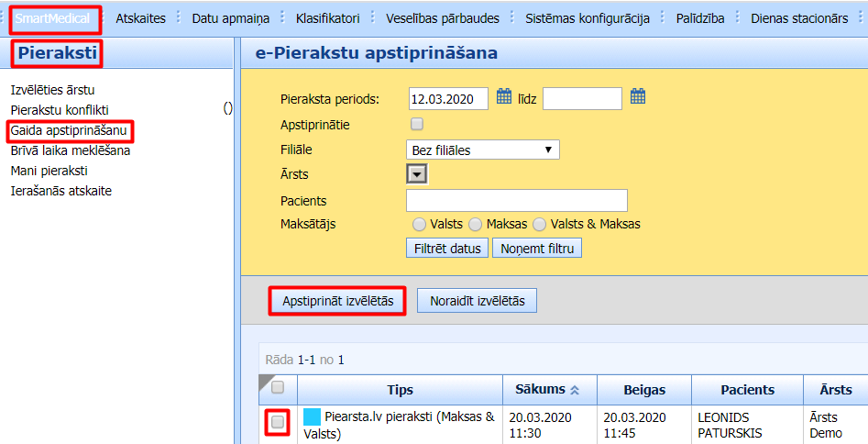Click the Filtrēt datus button
Screen dimensions: 868x444
pos(446,249)
